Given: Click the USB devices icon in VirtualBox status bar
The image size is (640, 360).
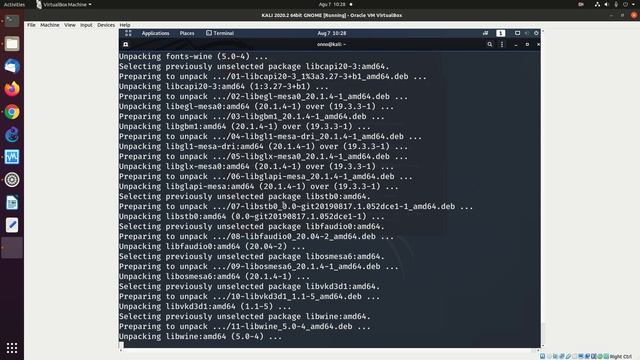Looking at the screenshot, I should click(569, 356).
